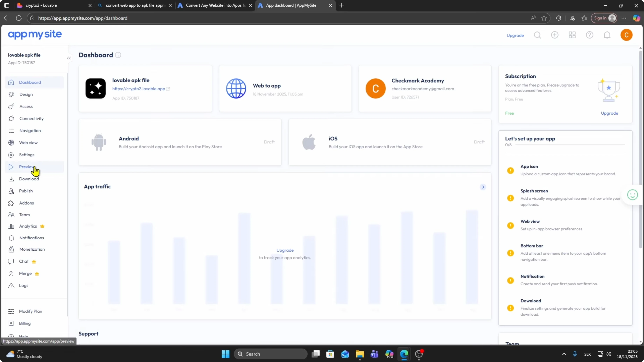Open Team in the sidebar
This screenshot has height=362, width=644.
[34, 215]
